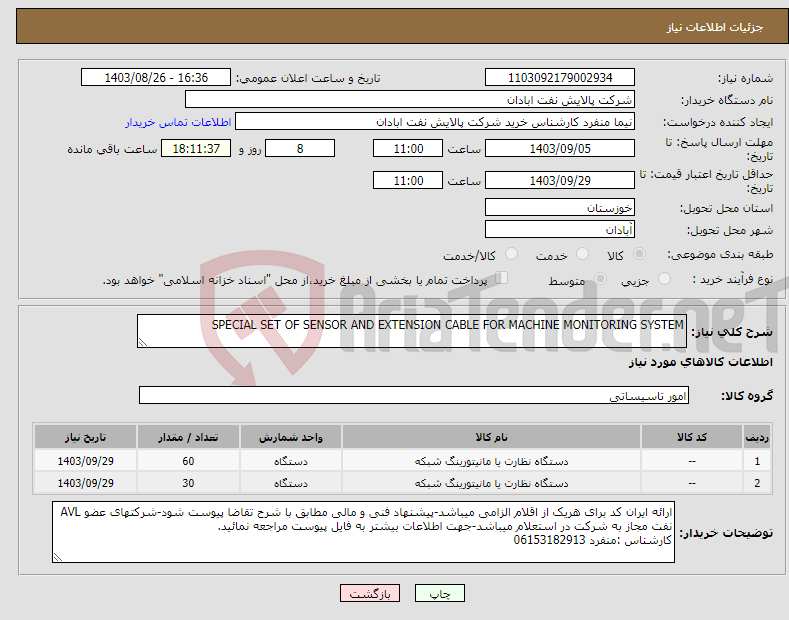This screenshot has width=789, height=620.
Task: Click the response deadline time 11:00 field
Action: click(x=408, y=148)
